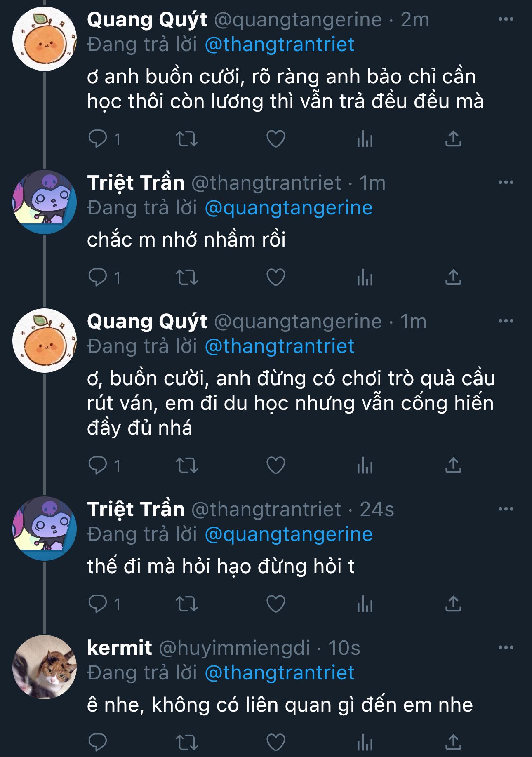This screenshot has width=532, height=757.
Task: Open more options on Quang Quýt's first tweet
Action: [506, 19]
